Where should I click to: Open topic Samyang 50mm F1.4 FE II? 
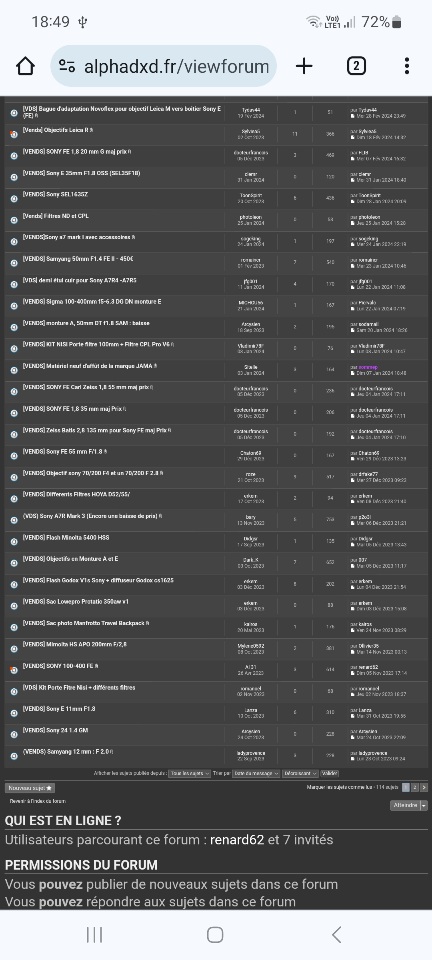point(78,259)
